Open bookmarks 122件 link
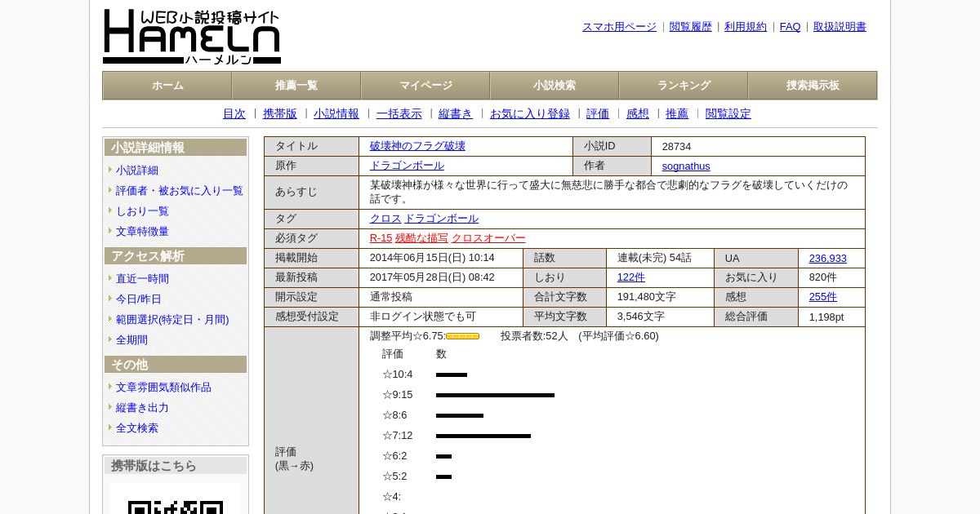Screen dimensions: 980x514 coord(631,277)
